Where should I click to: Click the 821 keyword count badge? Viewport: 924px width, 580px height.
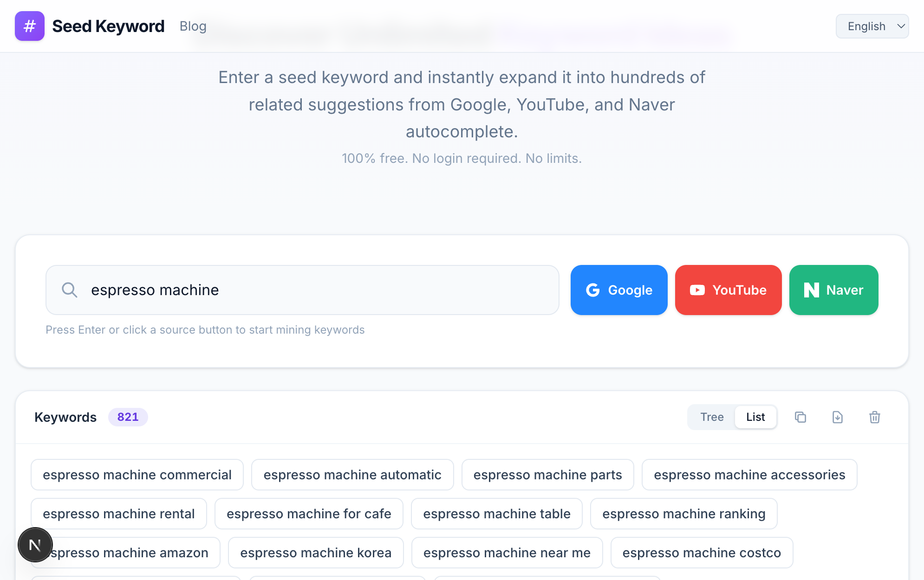click(x=128, y=417)
